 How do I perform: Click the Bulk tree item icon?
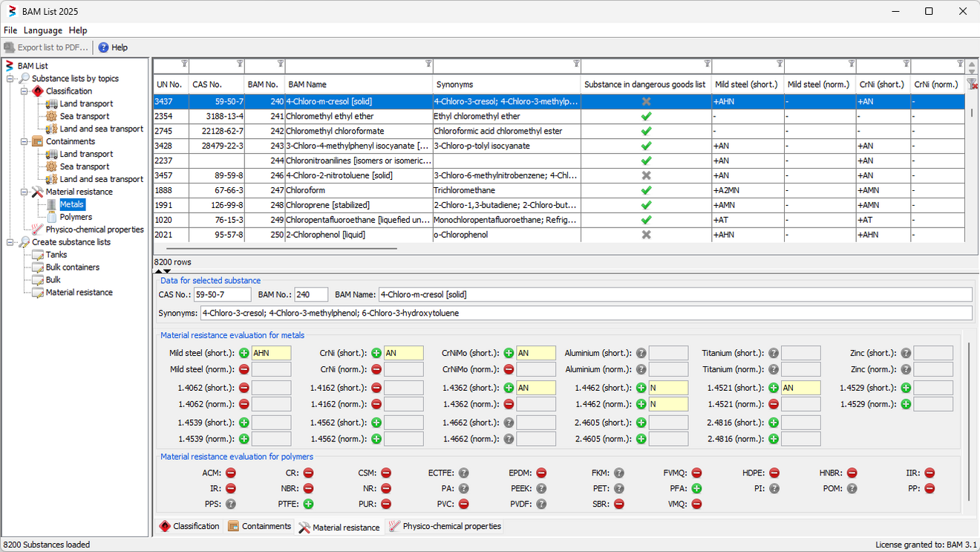pos(38,280)
